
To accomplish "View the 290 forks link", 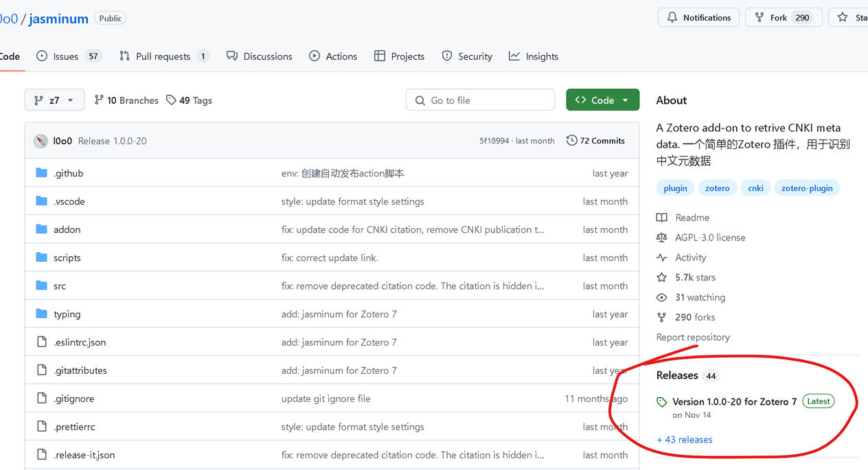I will (x=686, y=317).
